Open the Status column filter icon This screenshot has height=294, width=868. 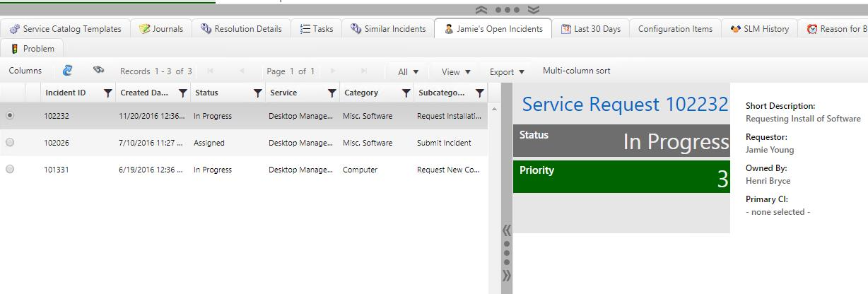pos(258,93)
